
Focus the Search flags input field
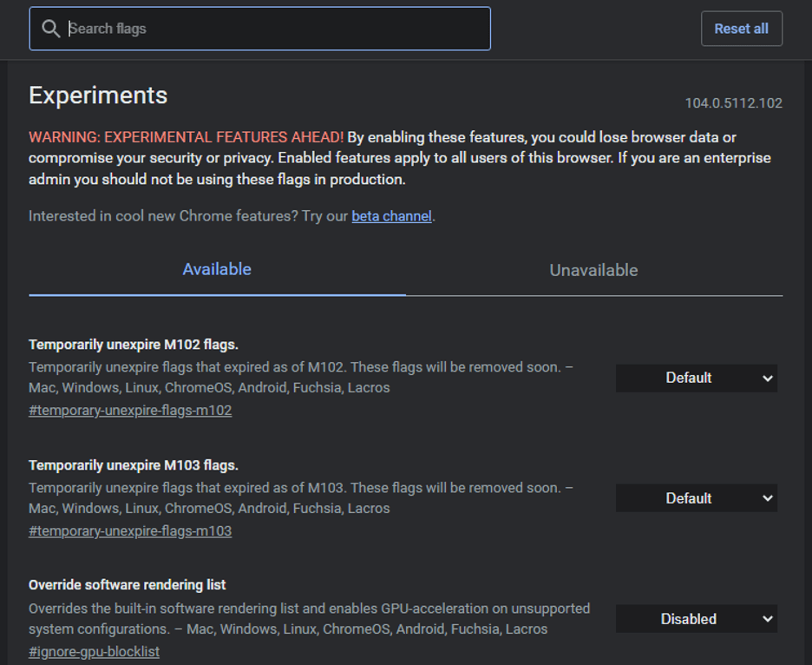[x=278, y=29]
